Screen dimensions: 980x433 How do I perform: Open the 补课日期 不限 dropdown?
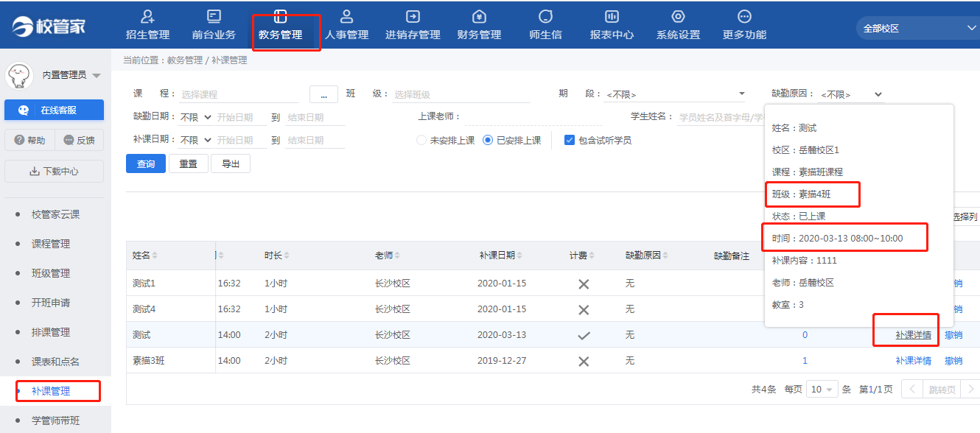tap(196, 140)
